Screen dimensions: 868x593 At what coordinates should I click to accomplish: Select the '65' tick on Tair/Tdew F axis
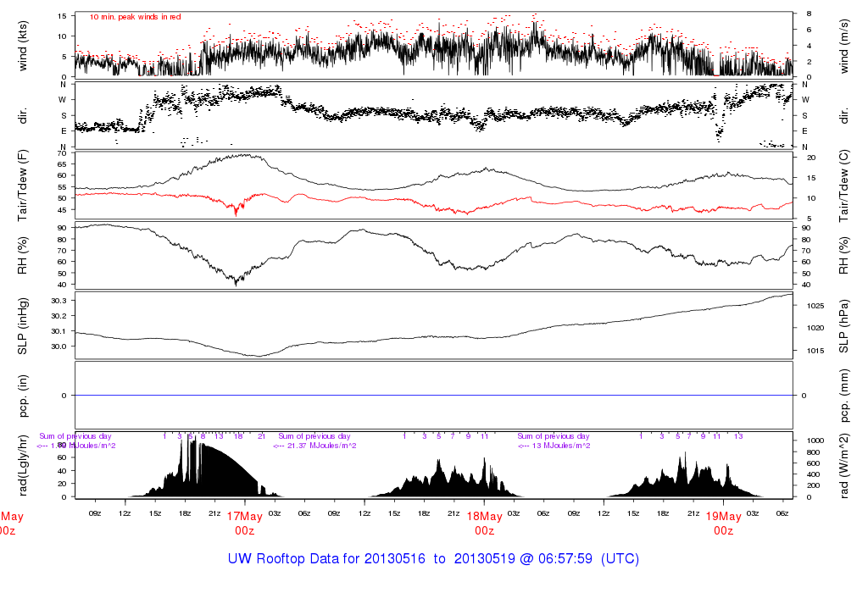click(x=61, y=164)
